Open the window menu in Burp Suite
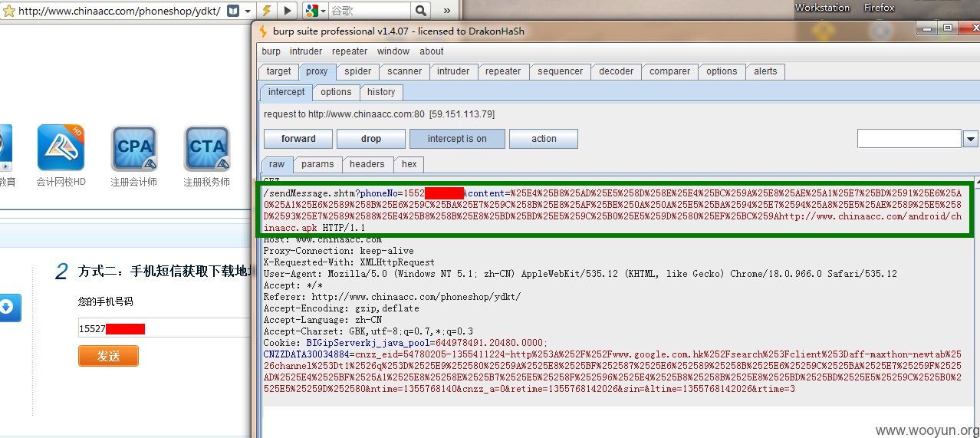980x438 pixels. click(393, 51)
